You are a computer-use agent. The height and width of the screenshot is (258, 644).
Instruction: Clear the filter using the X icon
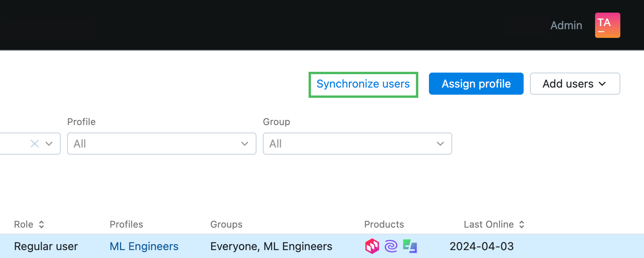pyautogui.click(x=35, y=144)
